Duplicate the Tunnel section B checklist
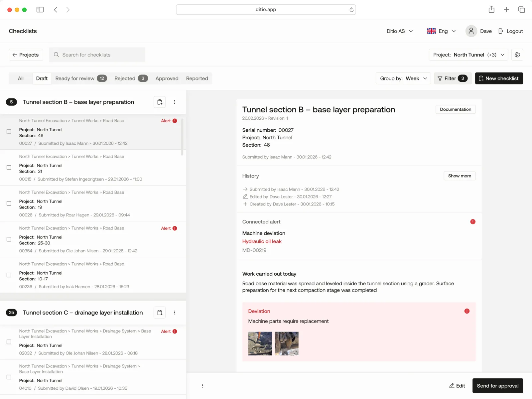532x399 pixels. point(160,102)
